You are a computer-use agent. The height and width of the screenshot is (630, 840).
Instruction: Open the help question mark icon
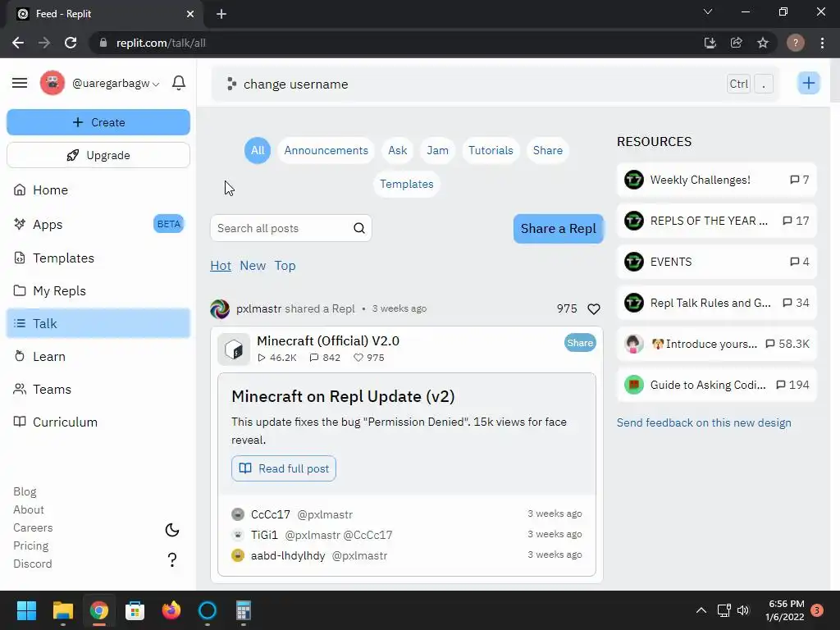click(x=172, y=559)
